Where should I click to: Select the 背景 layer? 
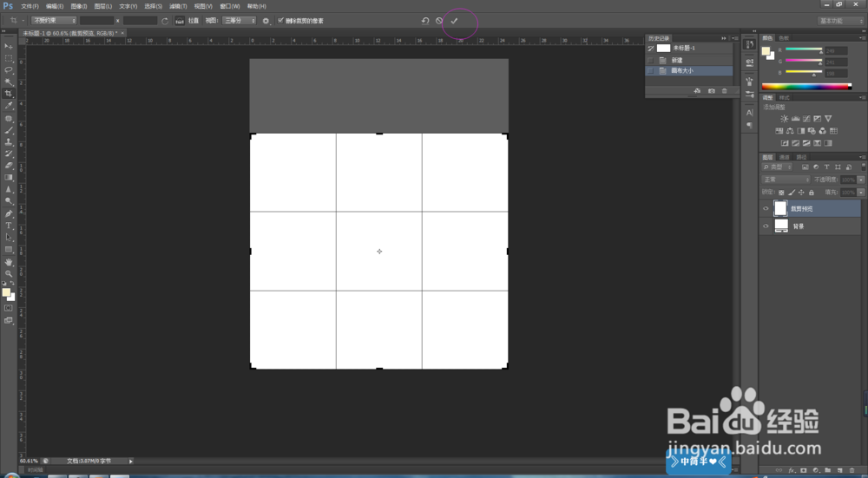click(810, 226)
